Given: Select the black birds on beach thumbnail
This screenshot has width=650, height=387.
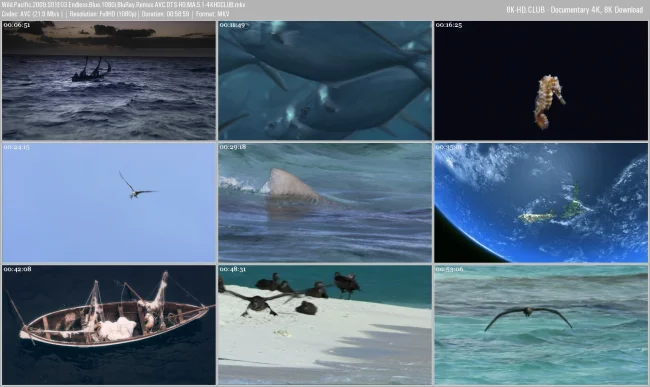Looking at the screenshot, I should click(325, 325).
